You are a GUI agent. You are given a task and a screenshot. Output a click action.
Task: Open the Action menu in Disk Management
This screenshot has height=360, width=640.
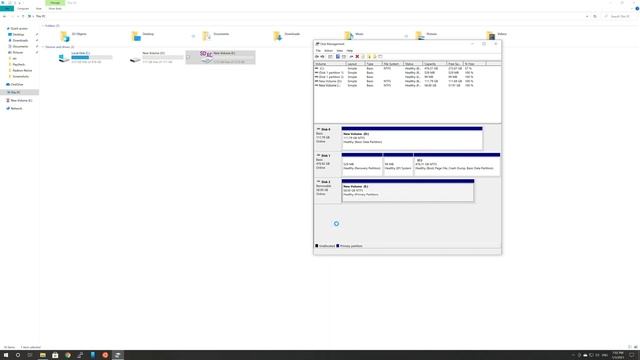click(329, 51)
